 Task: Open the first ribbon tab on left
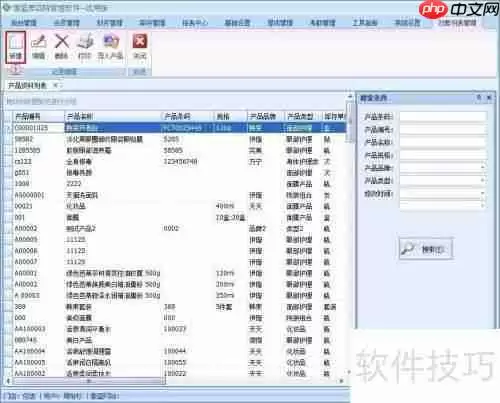[24, 23]
